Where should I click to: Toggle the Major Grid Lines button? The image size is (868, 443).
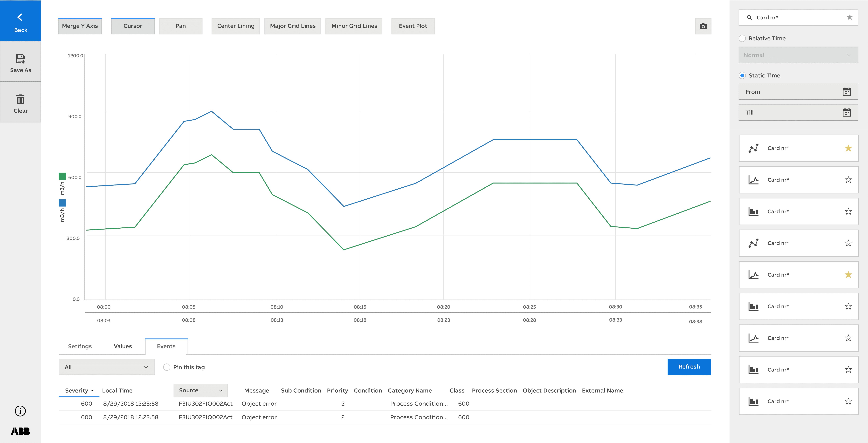click(292, 26)
